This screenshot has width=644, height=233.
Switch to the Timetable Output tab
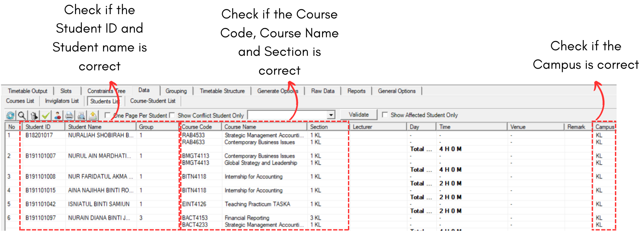(28, 91)
